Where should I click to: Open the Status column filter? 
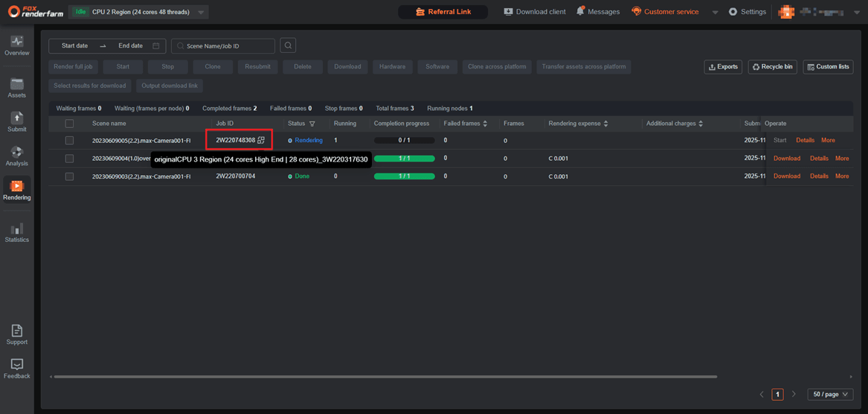click(312, 124)
